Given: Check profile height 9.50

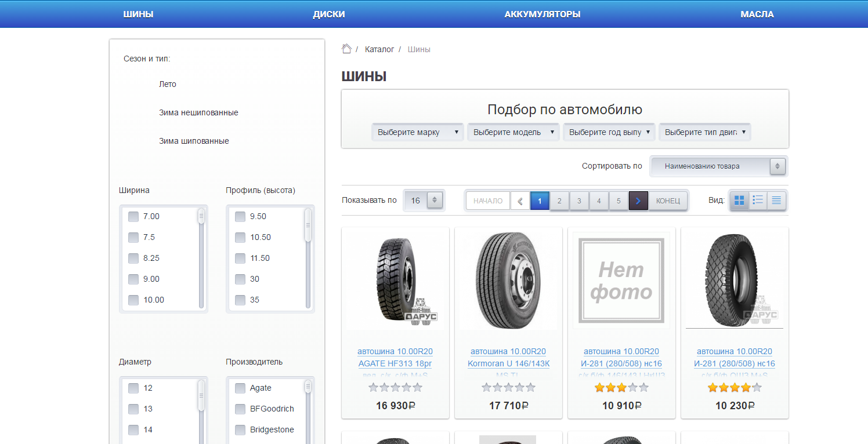Looking at the screenshot, I should [x=240, y=216].
